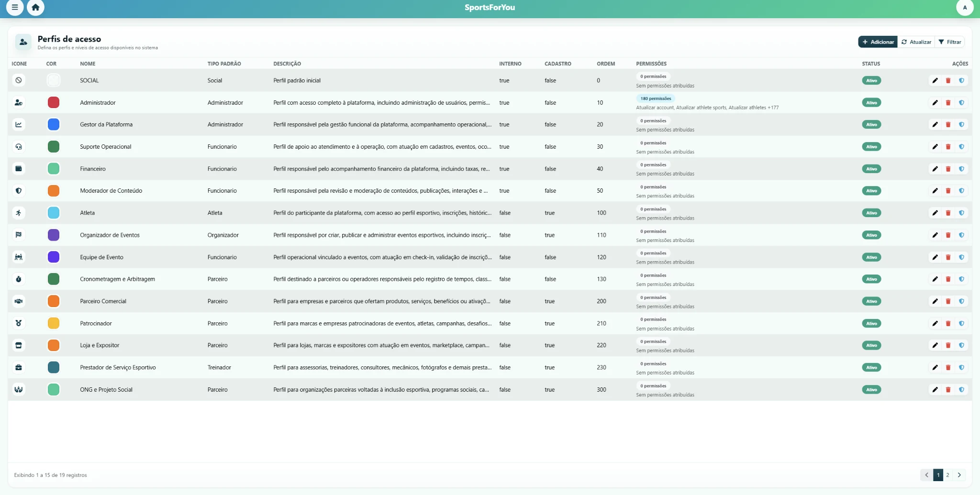Go to next page using right chevron
This screenshot has height=495, width=980.
coord(959,475)
